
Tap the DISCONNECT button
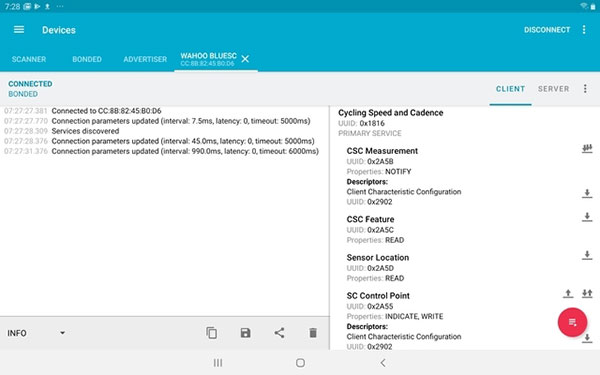pyautogui.click(x=547, y=30)
